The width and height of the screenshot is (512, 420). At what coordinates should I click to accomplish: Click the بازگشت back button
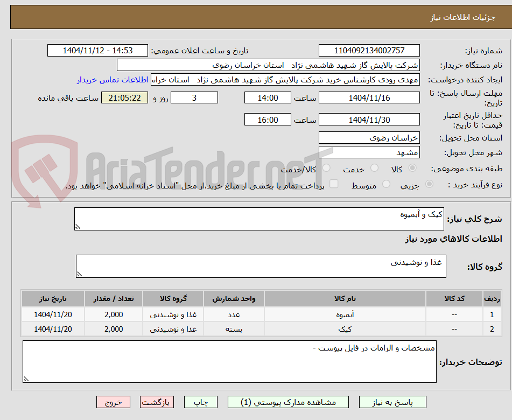click(x=157, y=402)
